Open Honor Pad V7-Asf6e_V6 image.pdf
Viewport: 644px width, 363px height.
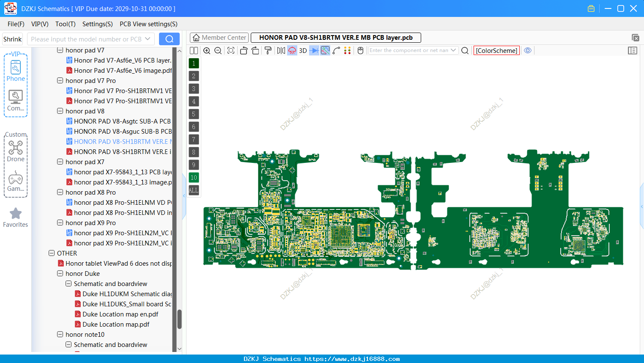tap(119, 70)
